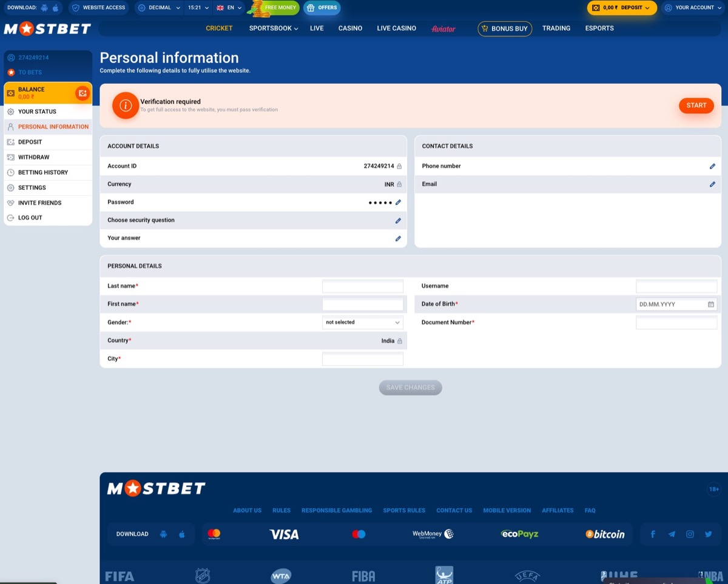Click the Last name input field
Viewport: 728px width, 584px height.
pyautogui.click(x=362, y=286)
